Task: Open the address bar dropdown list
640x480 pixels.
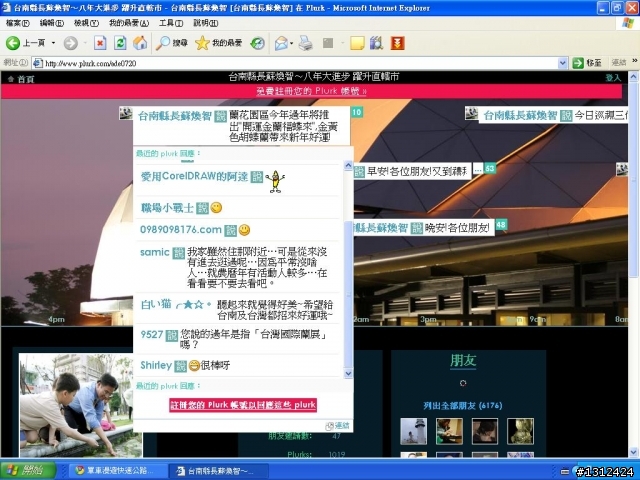Action: click(x=562, y=63)
